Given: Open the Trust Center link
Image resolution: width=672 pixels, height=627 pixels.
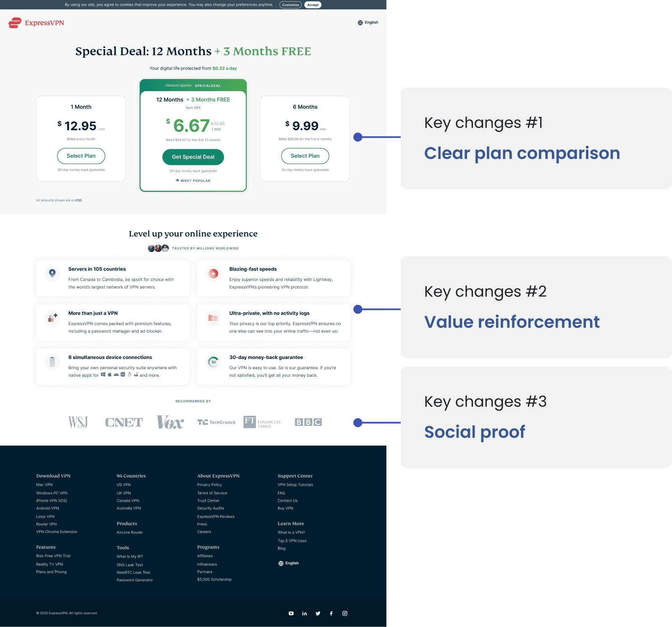Looking at the screenshot, I should point(208,501).
